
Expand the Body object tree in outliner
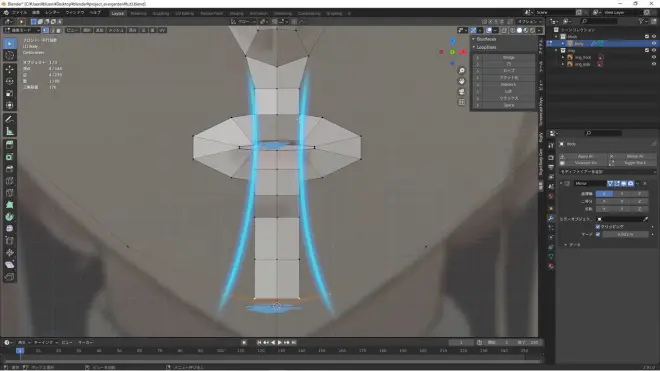tap(563, 43)
